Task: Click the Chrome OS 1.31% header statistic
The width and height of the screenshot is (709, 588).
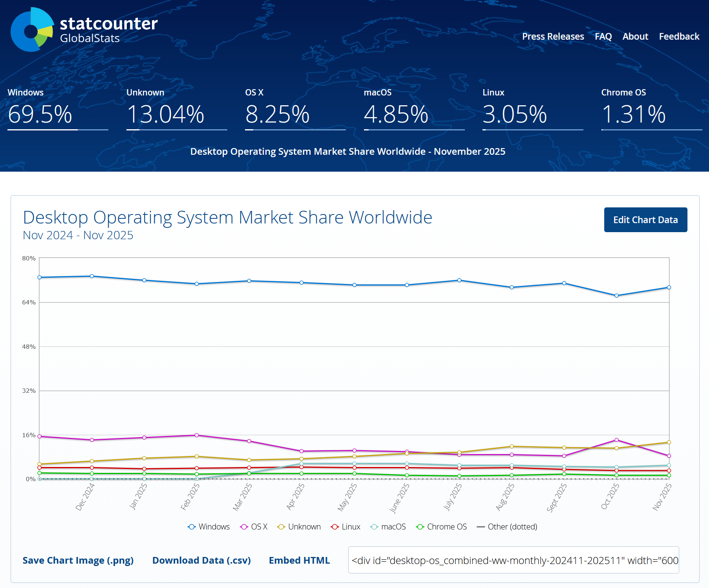Action: coord(652,109)
